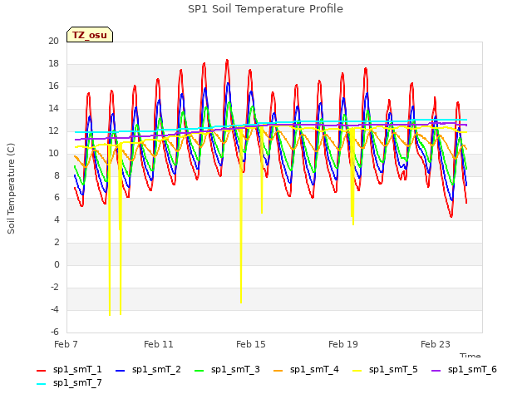The height and width of the screenshot is (399, 532).
Task: Toggle sp1_smT_2 series in legend
Action: (x=148, y=369)
